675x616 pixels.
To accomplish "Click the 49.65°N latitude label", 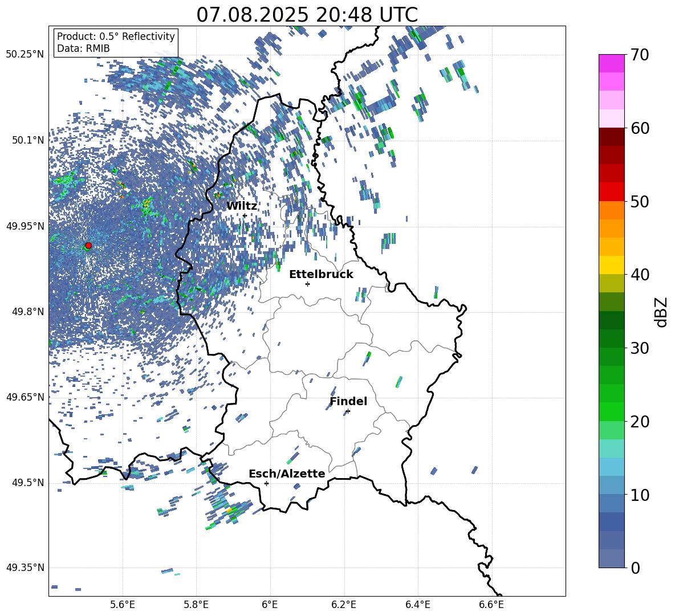I will click(x=25, y=397).
